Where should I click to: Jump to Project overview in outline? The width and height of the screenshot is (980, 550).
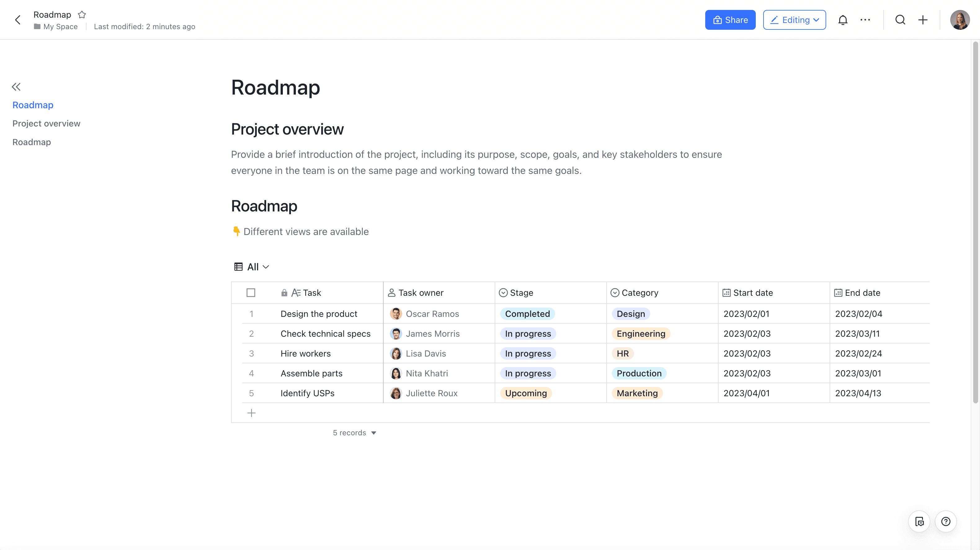tap(47, 123)
